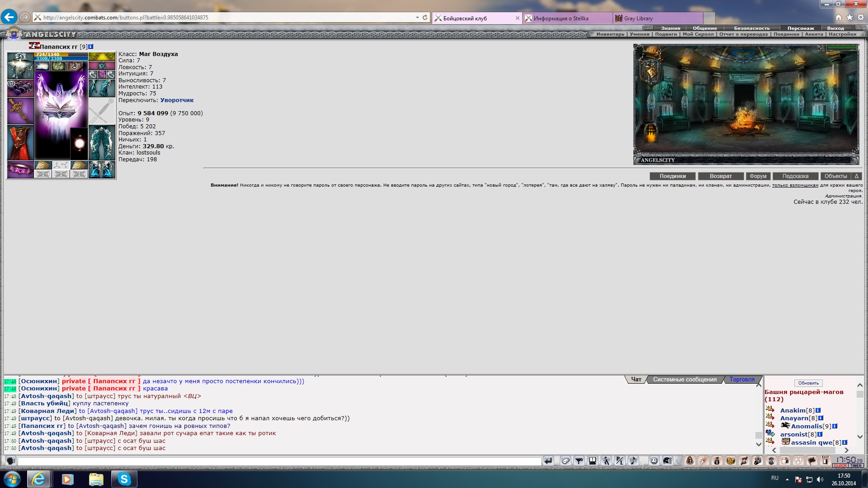
Task: Open the только взломщикам link
Action: pos(795,185)
